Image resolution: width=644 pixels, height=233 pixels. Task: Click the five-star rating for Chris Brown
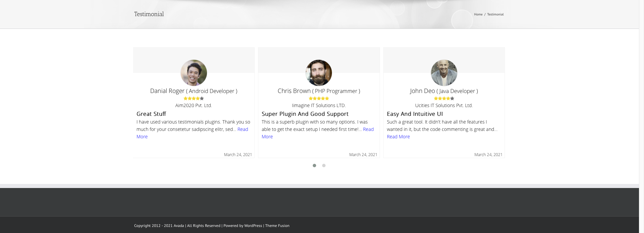click(318, 98)
